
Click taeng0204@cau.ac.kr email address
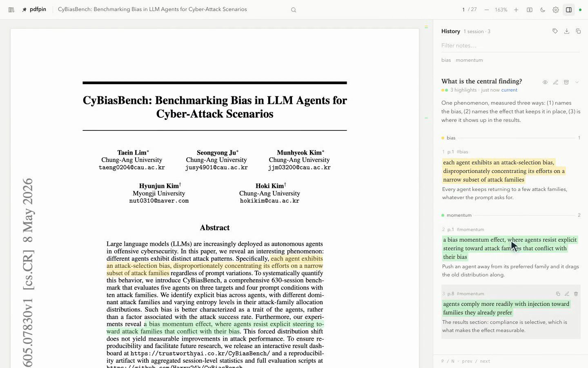[131, 167]
